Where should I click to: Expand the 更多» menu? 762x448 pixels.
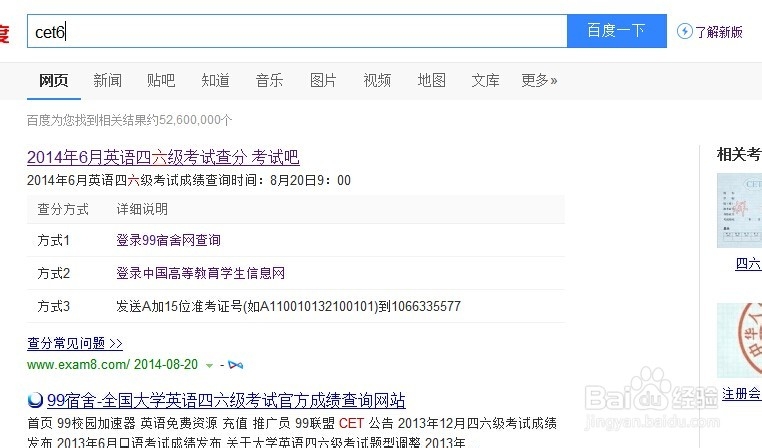click(x=539, y=80)
